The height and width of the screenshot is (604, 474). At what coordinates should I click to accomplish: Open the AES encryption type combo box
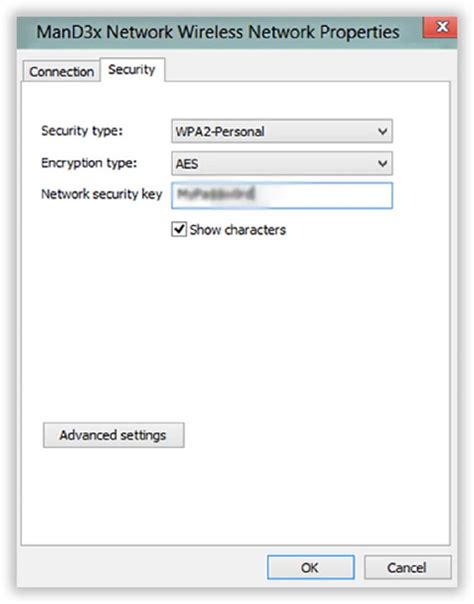282,164
